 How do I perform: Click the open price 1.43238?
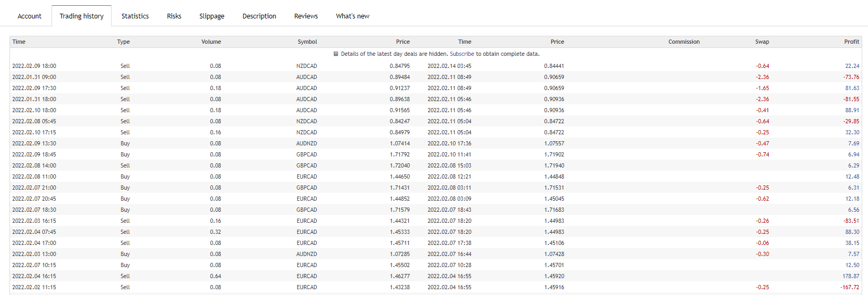coord(400,287)
